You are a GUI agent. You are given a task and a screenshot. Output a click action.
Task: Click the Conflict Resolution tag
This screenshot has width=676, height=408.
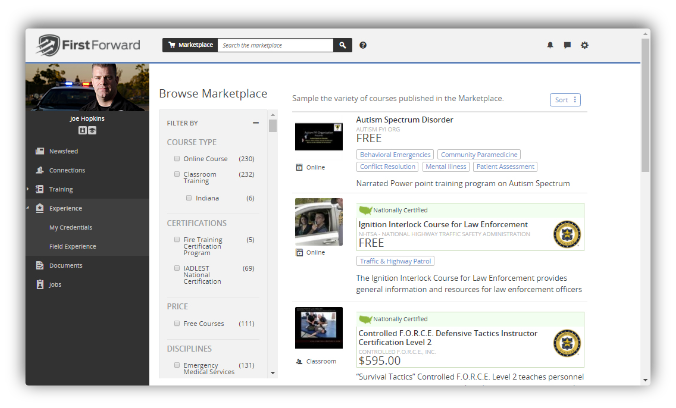click(x=388, y=166)
